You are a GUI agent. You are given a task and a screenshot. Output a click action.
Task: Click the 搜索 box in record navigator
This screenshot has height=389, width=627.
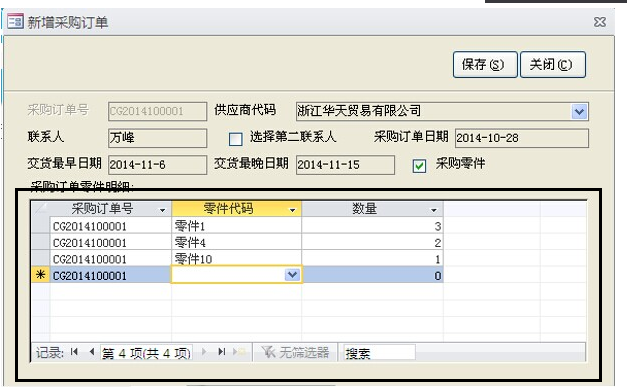[x=379, y=353]
